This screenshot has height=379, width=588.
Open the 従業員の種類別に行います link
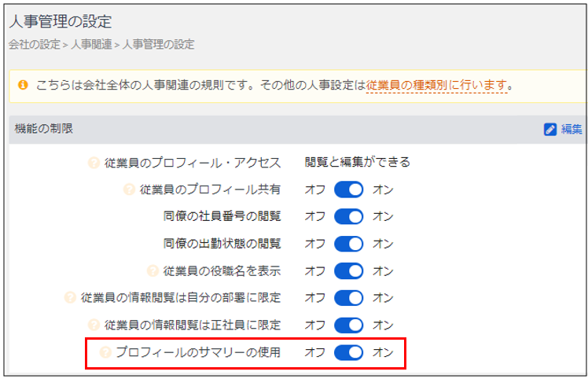(436, 84)
